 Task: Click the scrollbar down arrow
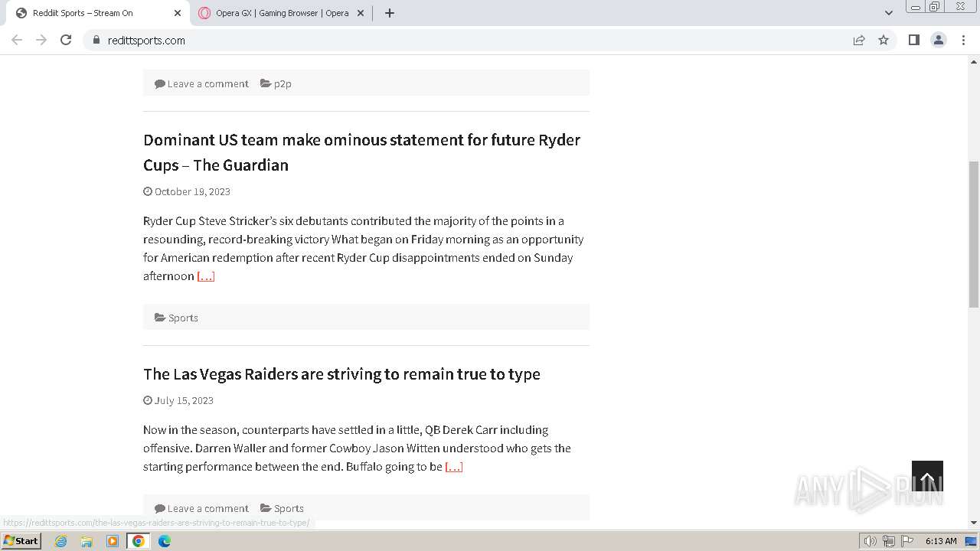(x=974, y=523)
